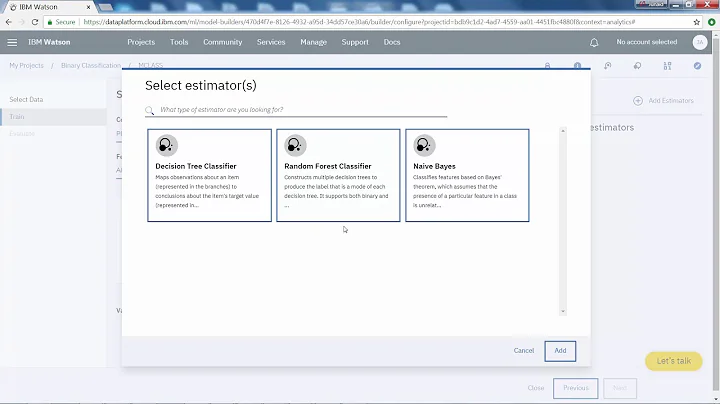Click the browser address bar URL
Screen dimensions: 720x404
pos(359,22)
